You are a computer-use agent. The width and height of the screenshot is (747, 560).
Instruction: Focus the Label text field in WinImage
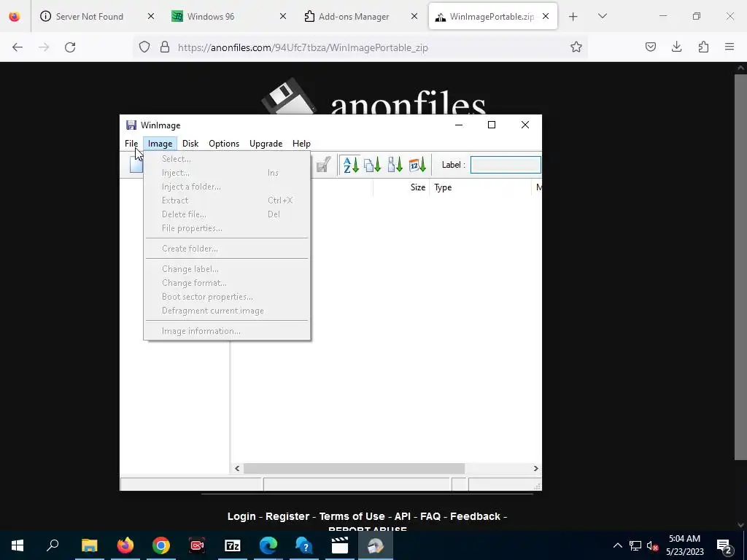[x=506, y=165]
